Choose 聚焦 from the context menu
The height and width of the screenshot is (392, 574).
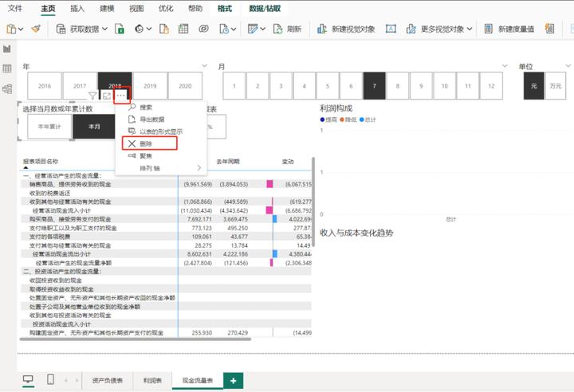pos(161,156)
